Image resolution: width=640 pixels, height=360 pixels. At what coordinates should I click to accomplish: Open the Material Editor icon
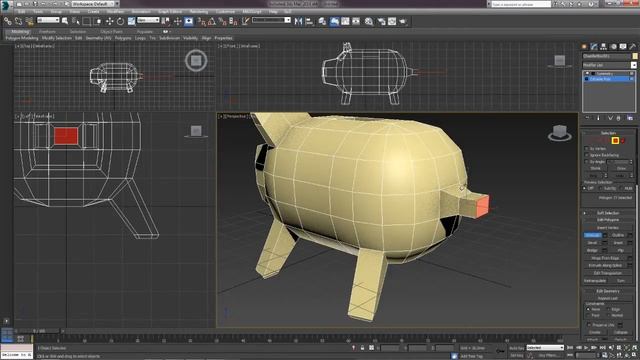pyautogui.click(x=369, y=21)
